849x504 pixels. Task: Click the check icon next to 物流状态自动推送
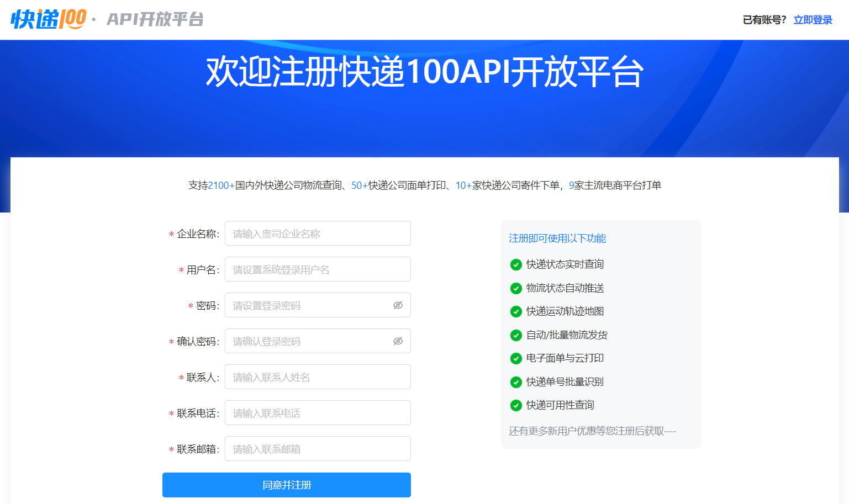515,288
